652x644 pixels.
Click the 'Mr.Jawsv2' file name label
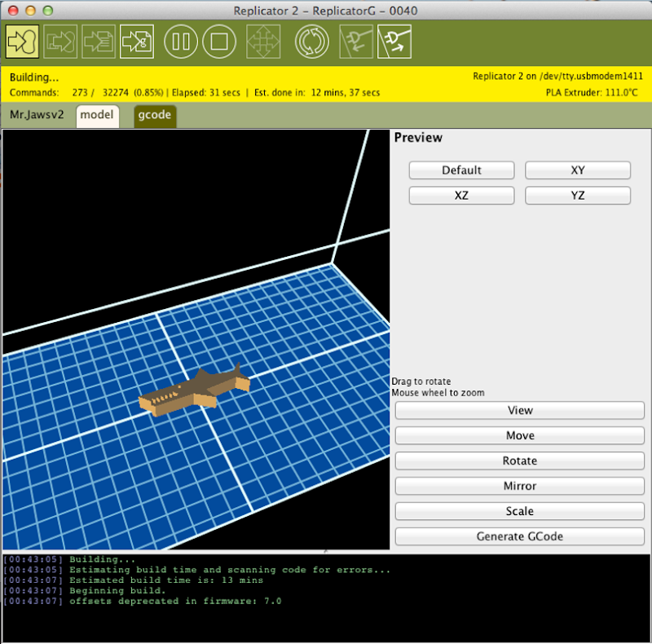pyautogui.click(x=37, y=115)
